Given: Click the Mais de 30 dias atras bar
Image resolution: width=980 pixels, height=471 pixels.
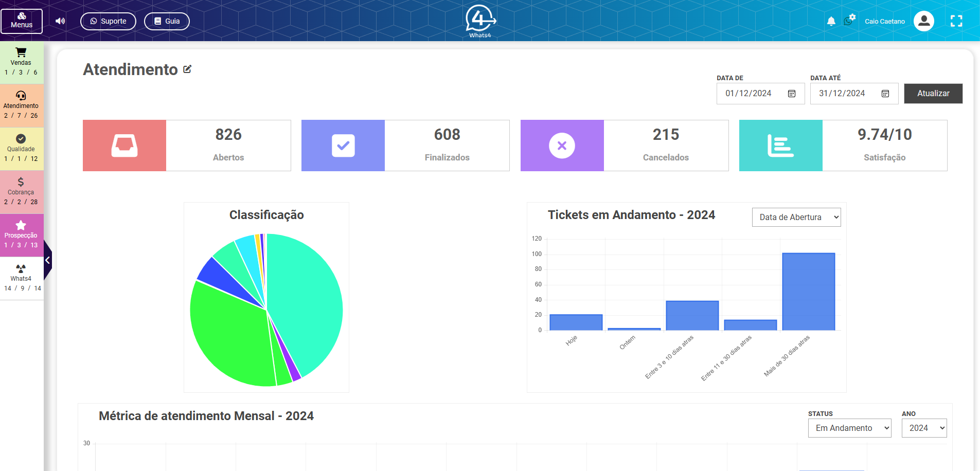Looking at the screenshot, I should click(x=808, y=292).
